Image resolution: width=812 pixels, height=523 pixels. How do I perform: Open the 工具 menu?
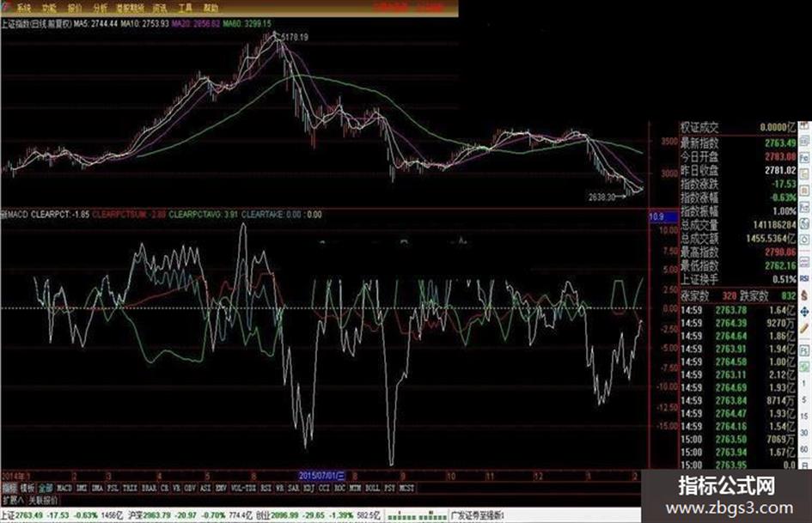pos(185,8)
